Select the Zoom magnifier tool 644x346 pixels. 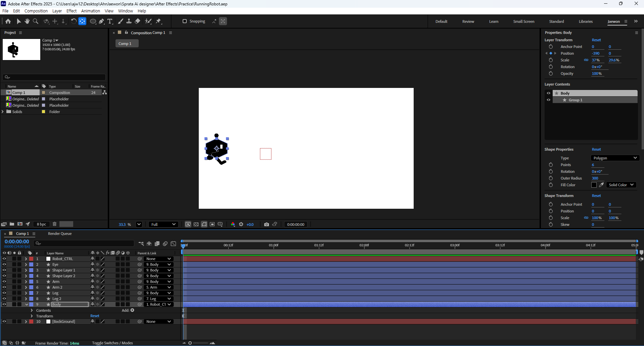point(36,21)
